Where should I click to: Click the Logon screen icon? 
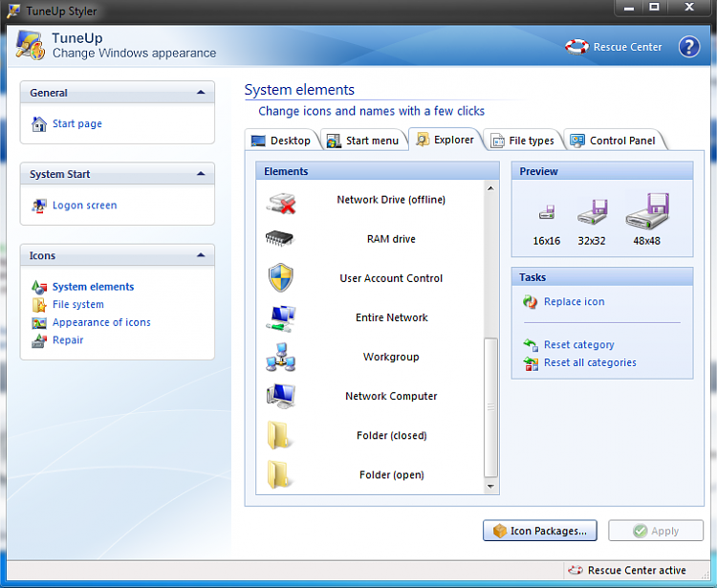[x=39, y=206]
